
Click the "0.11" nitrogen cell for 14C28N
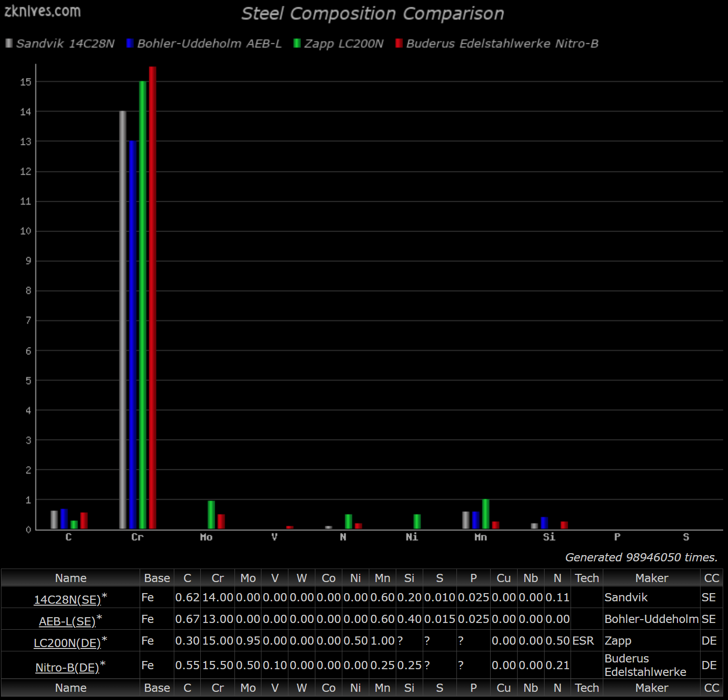(x=558, y=597)
